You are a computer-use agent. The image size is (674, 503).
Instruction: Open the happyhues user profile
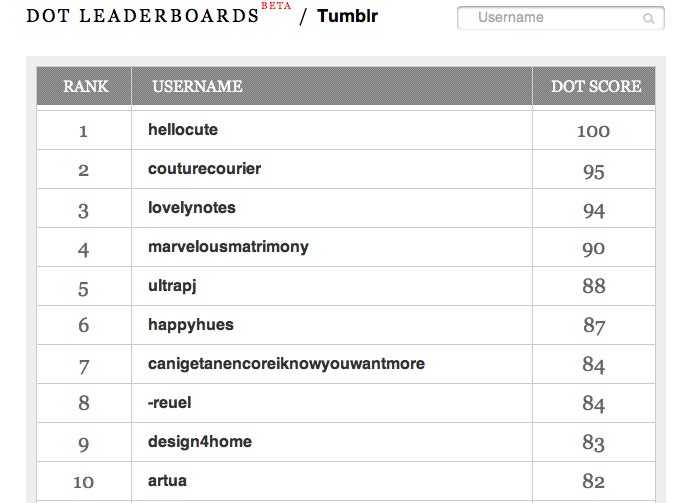coord(190,325)
